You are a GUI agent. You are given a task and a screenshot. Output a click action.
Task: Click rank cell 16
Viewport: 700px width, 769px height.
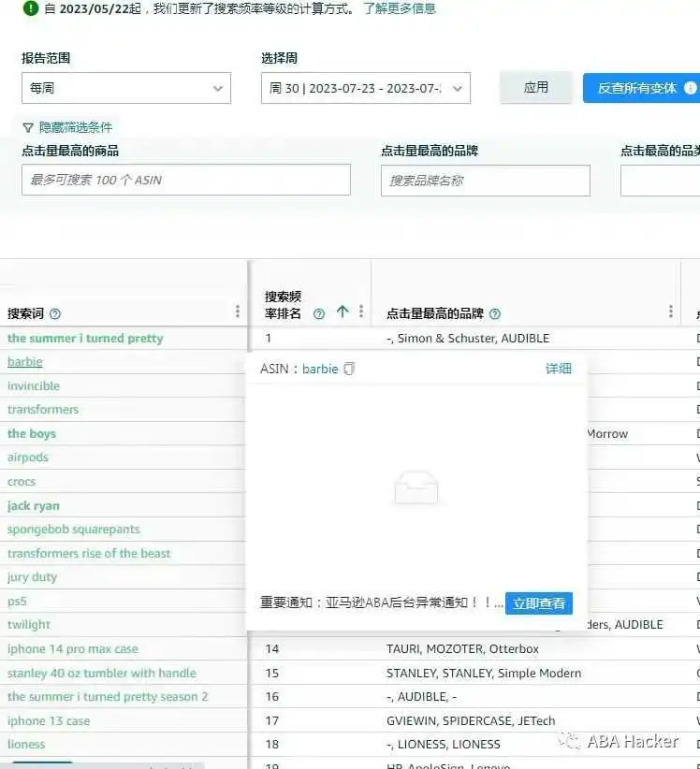272,697
